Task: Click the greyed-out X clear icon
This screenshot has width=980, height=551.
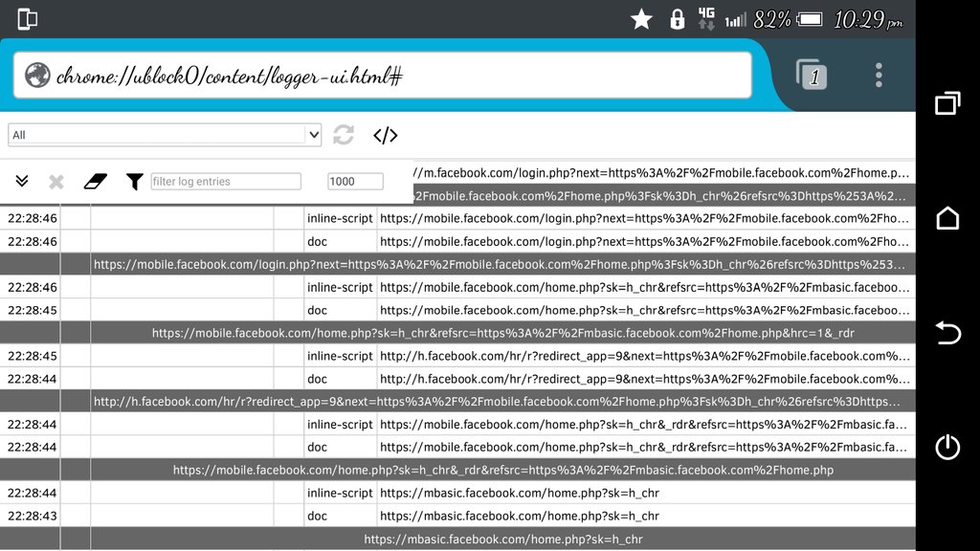Action: click(x=56, y=182)
